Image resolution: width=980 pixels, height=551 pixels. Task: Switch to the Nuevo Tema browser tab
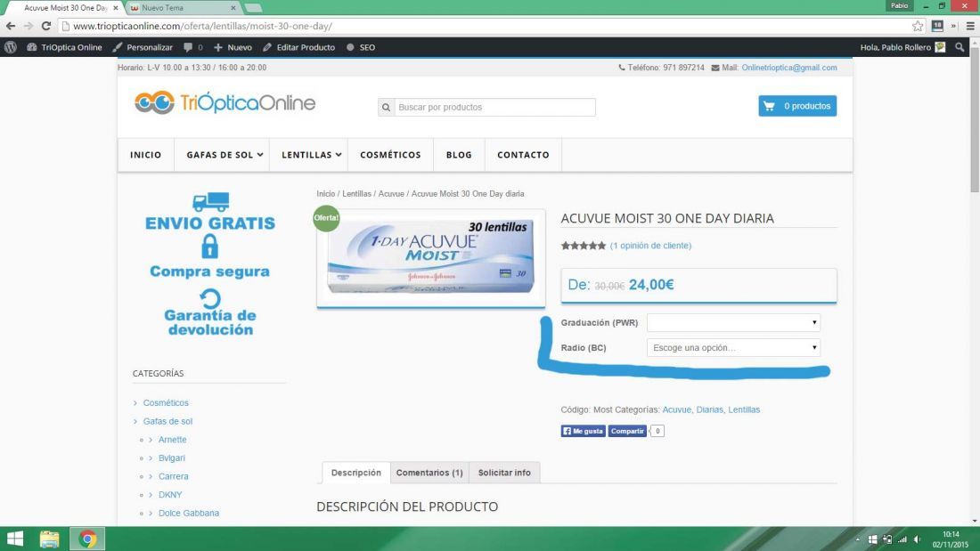click(x=181, y=8)
